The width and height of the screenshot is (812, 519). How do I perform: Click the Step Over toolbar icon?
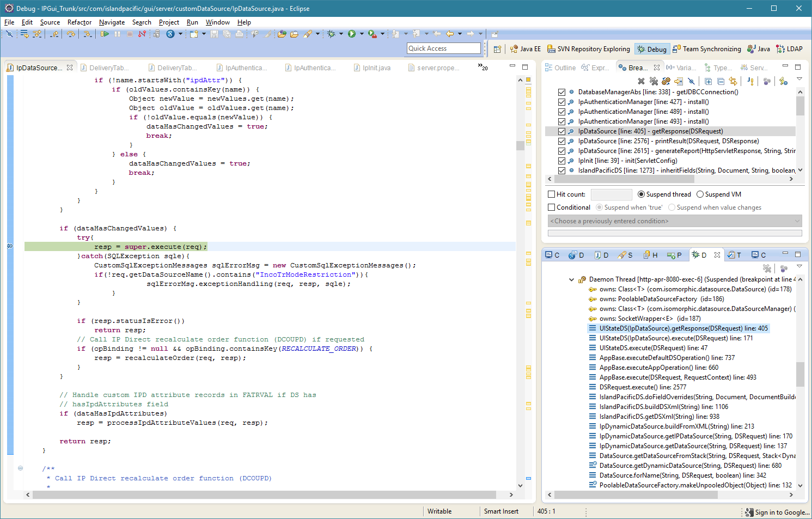coord(71,34)
